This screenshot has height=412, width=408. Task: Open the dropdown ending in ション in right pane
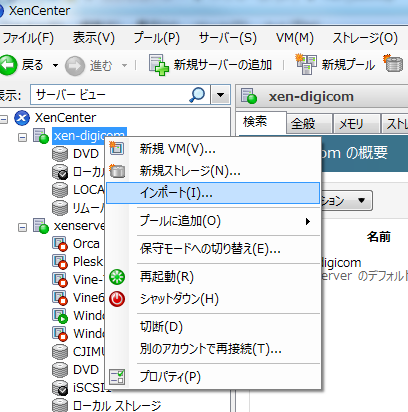347,201
